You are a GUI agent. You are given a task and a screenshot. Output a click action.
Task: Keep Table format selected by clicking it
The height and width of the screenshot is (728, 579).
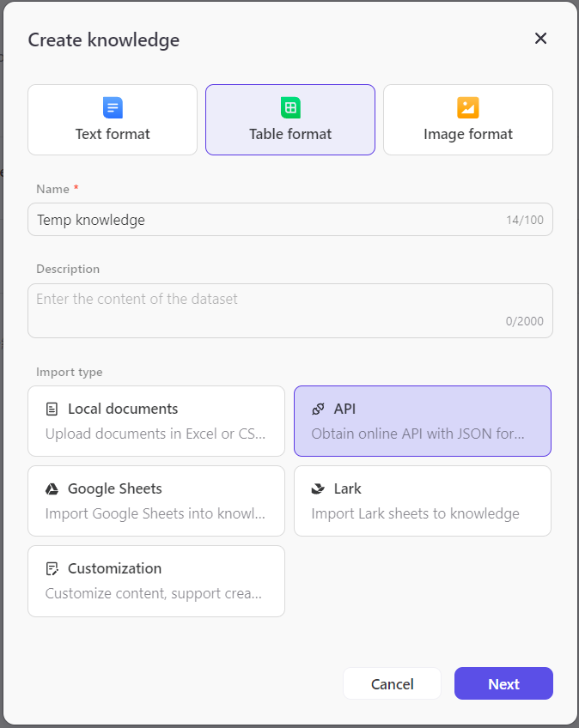click(x=289, y=120)
